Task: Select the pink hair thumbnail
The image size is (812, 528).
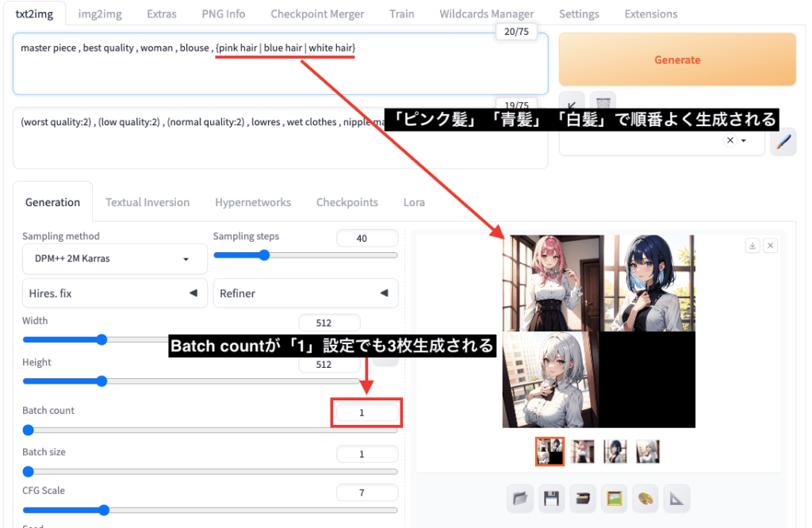Action: click(x=583, y=451)
